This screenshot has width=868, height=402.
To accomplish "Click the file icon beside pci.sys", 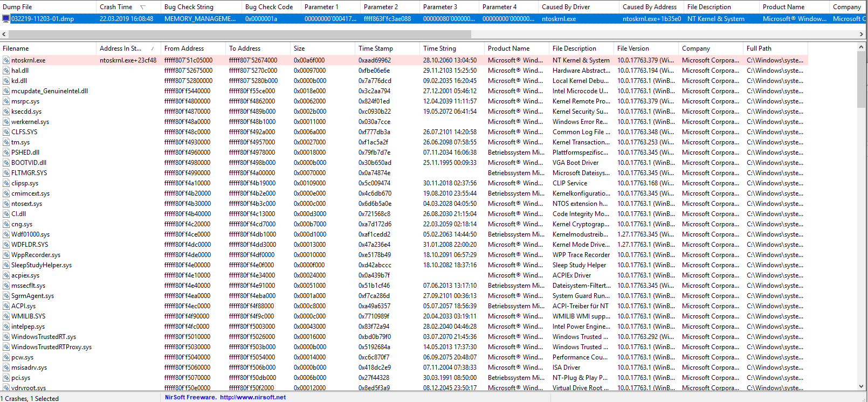I will pyautogui.click(x=6, y=378).
